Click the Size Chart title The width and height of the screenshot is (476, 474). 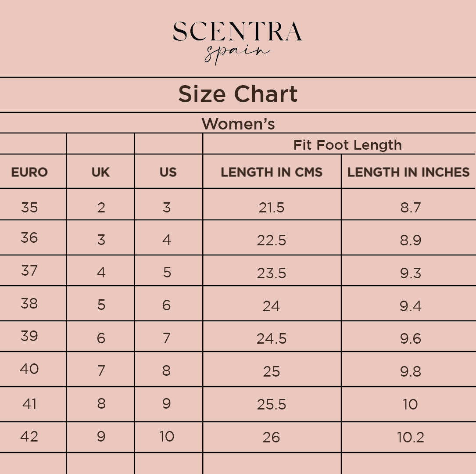238,94
